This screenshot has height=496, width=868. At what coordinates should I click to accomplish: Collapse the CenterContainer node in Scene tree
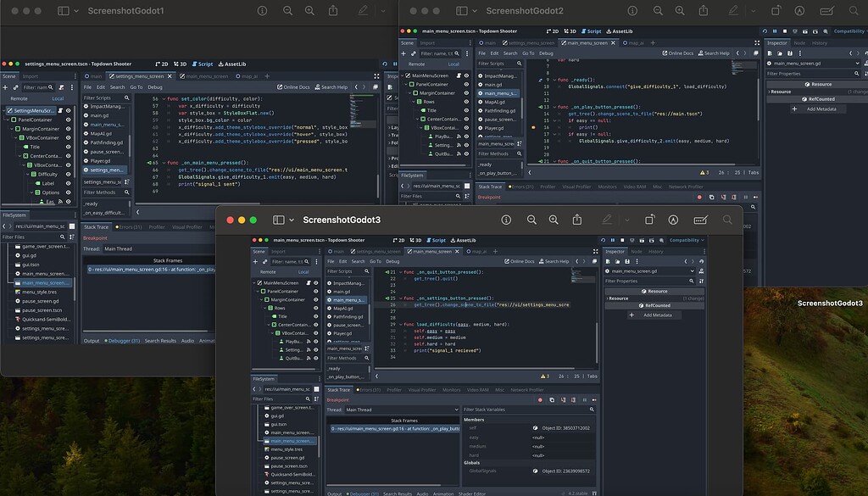tap(269, 324)
